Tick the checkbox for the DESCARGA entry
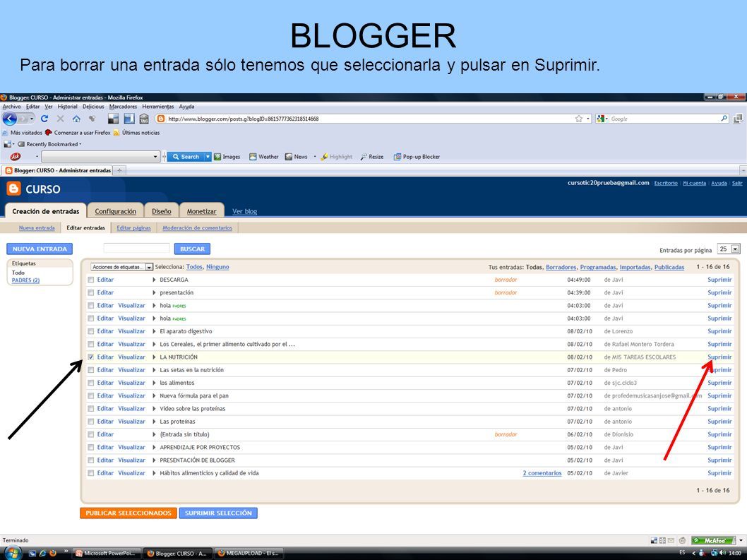The width and height of the screenshot is (747, 560). pos(91,280)
